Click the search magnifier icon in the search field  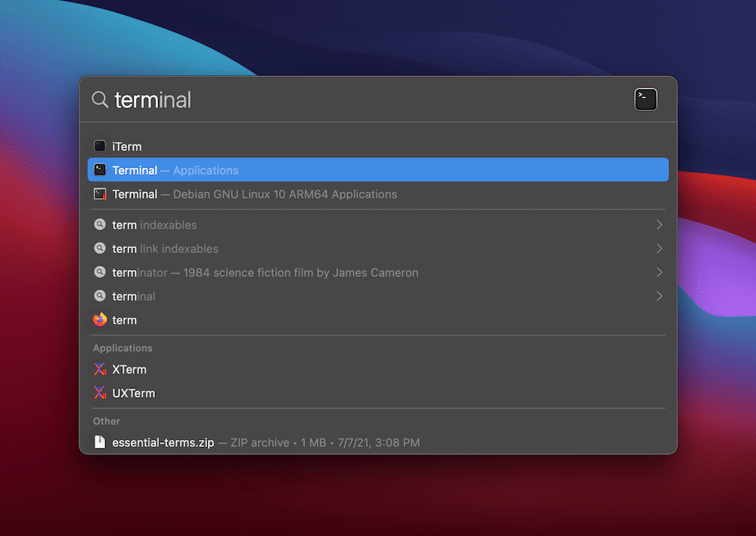[99, 99]
